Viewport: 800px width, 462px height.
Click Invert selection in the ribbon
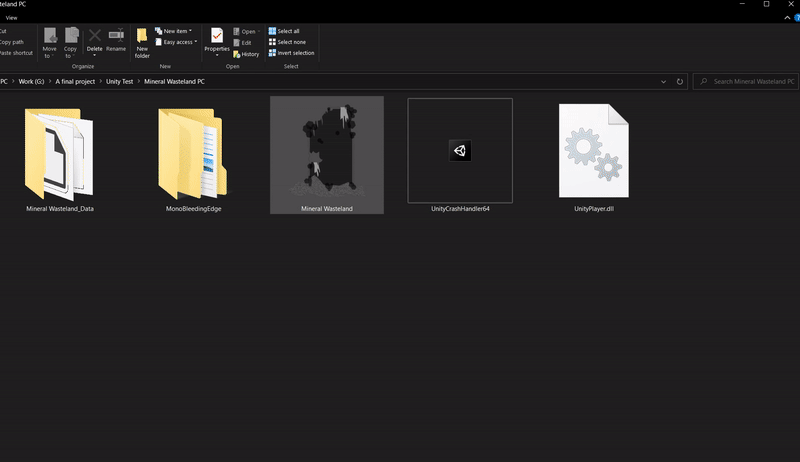[x=291, y=53]
